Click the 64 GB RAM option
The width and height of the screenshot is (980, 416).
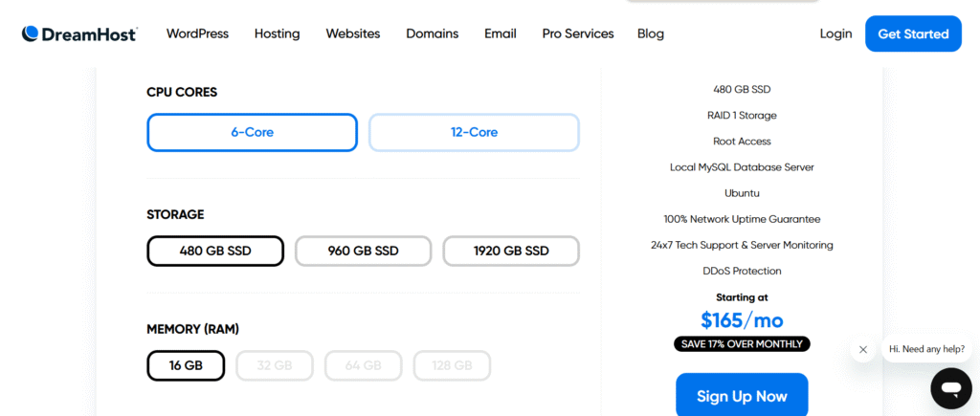[x=363, y=365]
